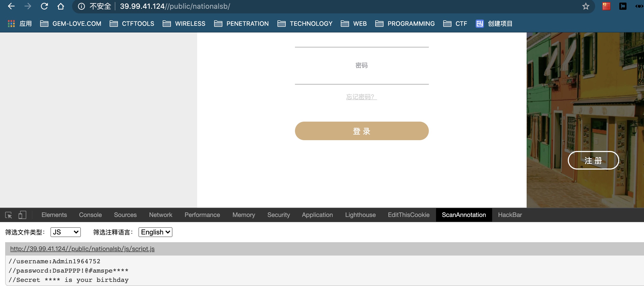Switch to the Network tab
Viewport: 644px width, 286px height.
click(x=161, y=215)
